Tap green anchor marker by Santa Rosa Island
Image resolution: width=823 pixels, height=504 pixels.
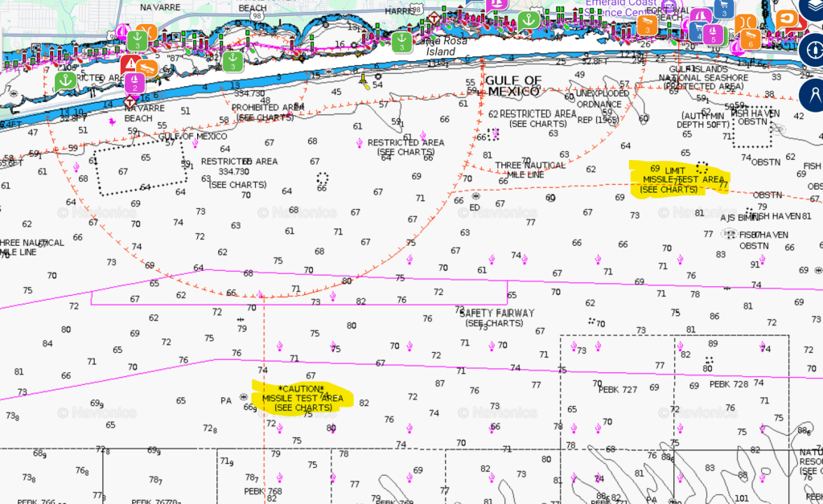pyautogui.click(x=401, y=42)
